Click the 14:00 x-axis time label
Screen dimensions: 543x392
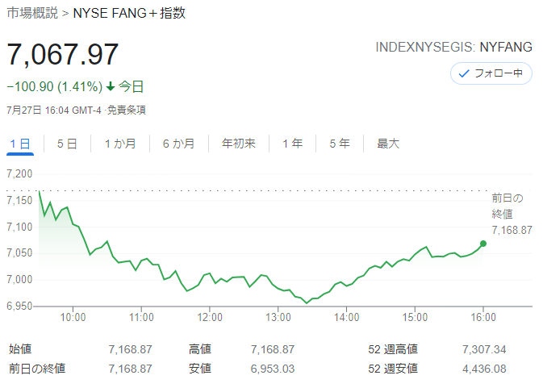coord(346,317)
